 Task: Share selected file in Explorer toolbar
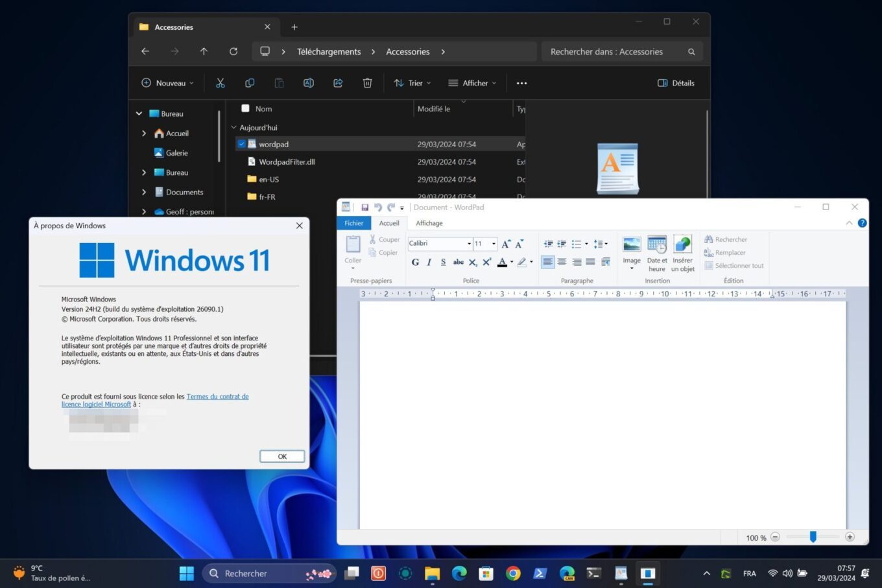pos(338,83)
